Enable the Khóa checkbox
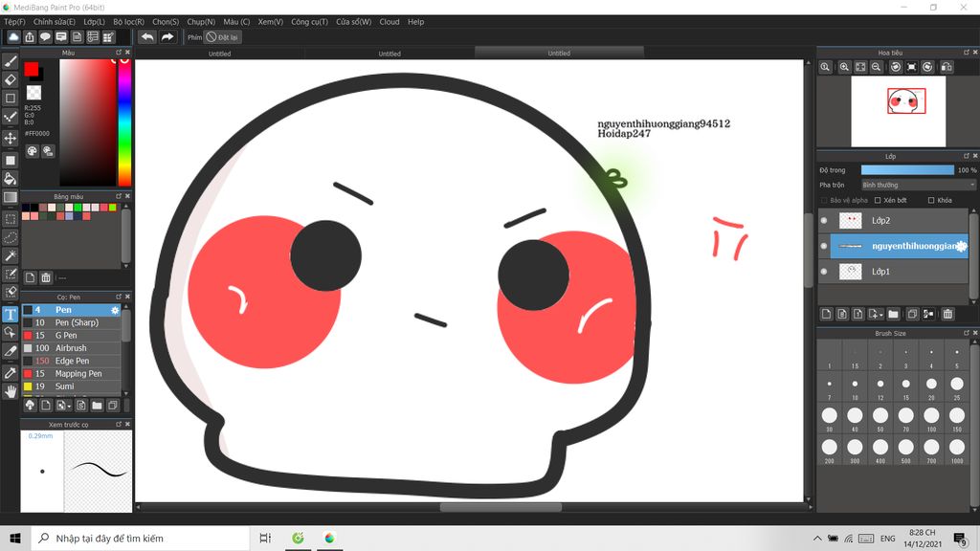Viewport: 980px width, 551px height. [931, 201]
